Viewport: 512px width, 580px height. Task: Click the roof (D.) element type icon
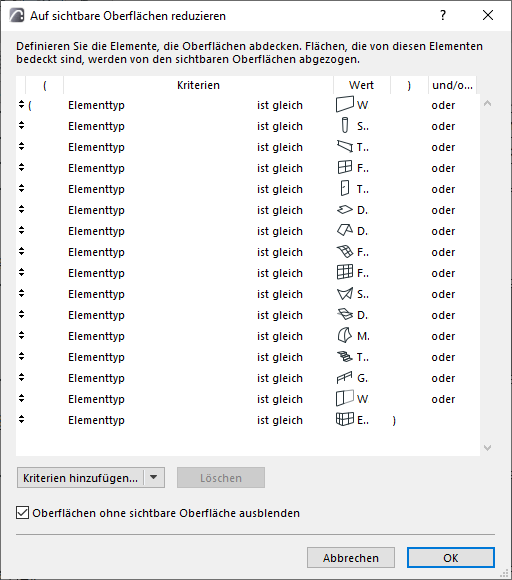(345, 230)
